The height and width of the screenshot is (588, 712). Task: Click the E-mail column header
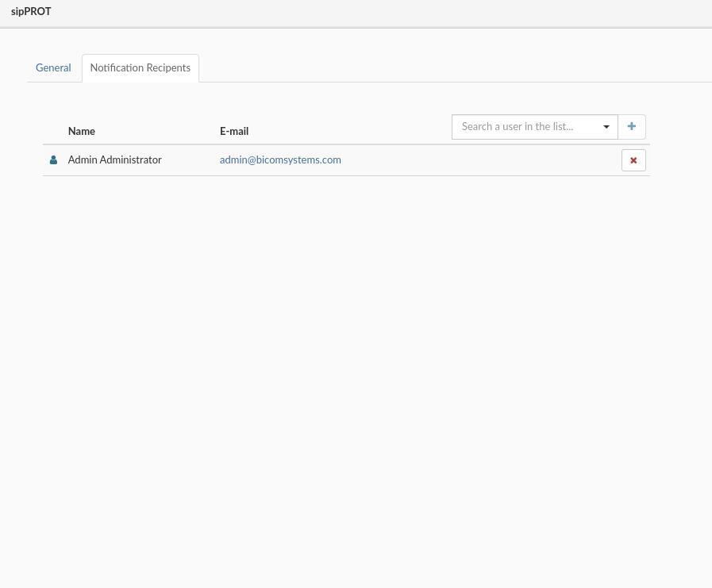234,132
